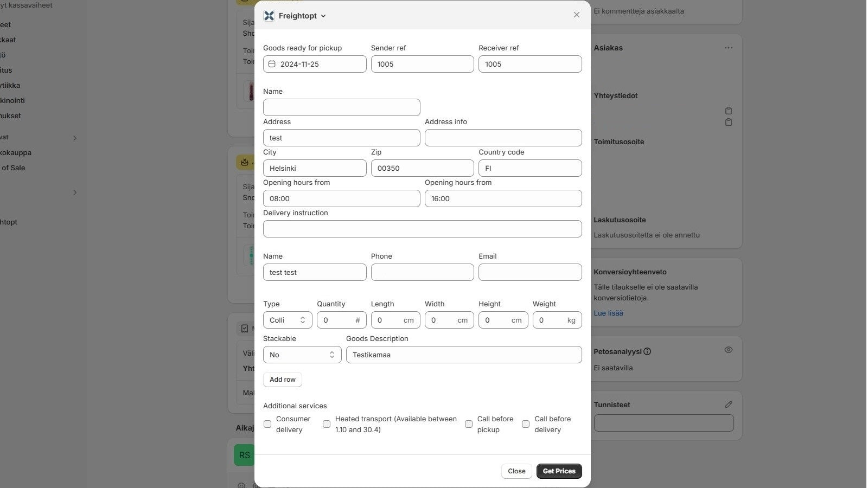
Task: Click the second clipboard copy icon under Yhteystiedot
Action: (729, 123)
